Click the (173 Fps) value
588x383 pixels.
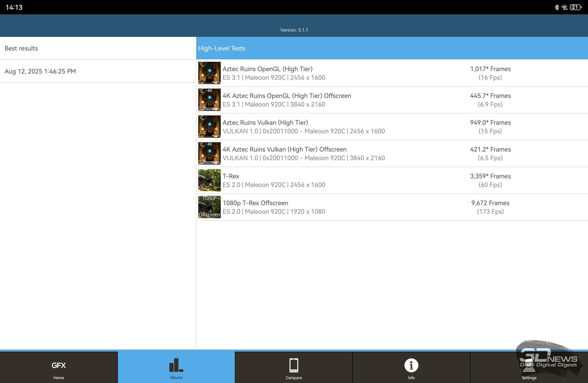point(490,212)
